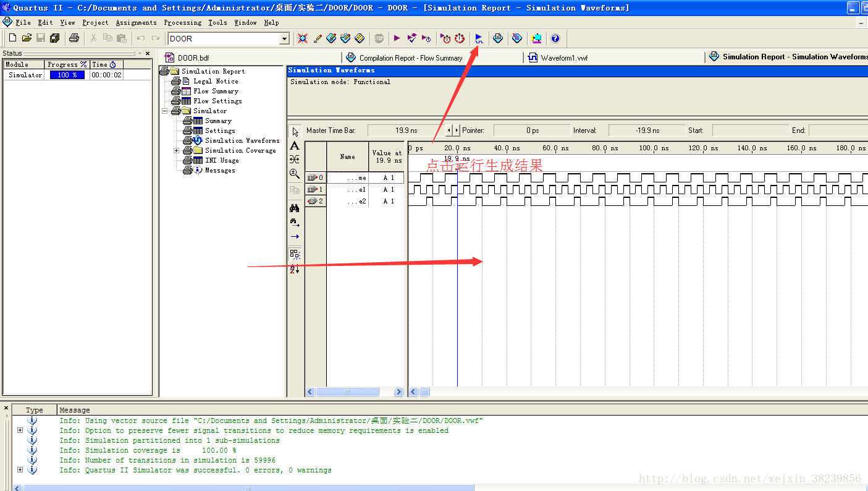Open the File menu
This screenshot has width=868, height=491.
coord(23,22)
